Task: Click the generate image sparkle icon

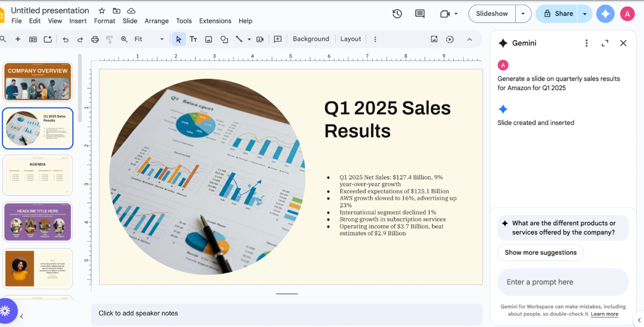Action: (x=434, y=39)
